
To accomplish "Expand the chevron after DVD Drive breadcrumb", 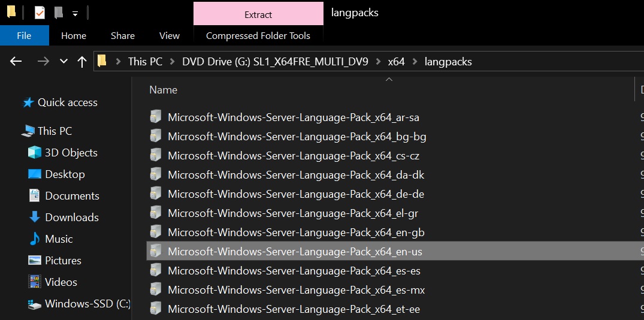I will [378, 62].
